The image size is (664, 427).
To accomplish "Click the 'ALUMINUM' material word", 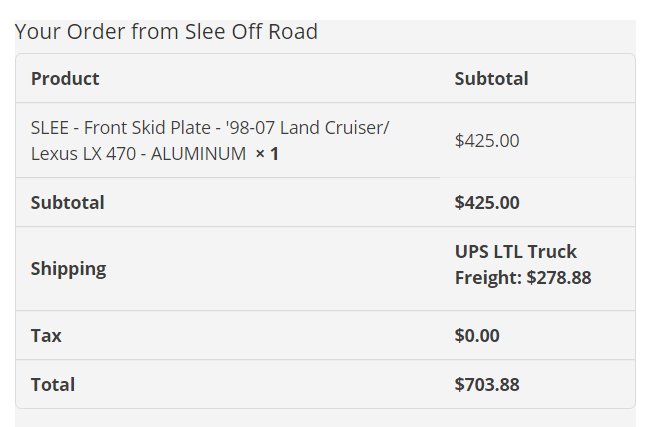I will (198, 154).
